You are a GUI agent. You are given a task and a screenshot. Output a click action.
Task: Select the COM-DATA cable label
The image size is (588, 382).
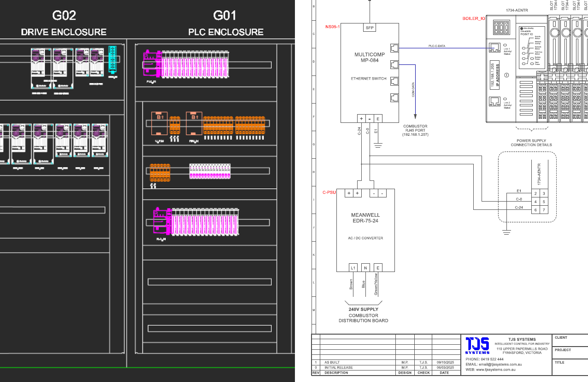pos(413,89)
